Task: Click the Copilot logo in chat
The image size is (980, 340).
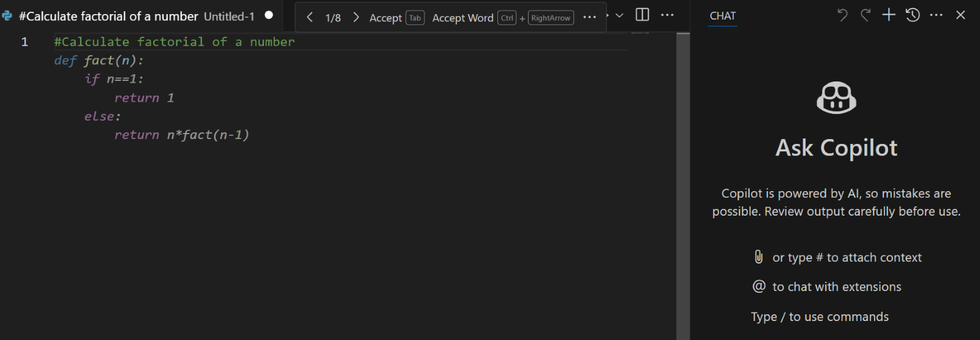Action: [837, 98]
